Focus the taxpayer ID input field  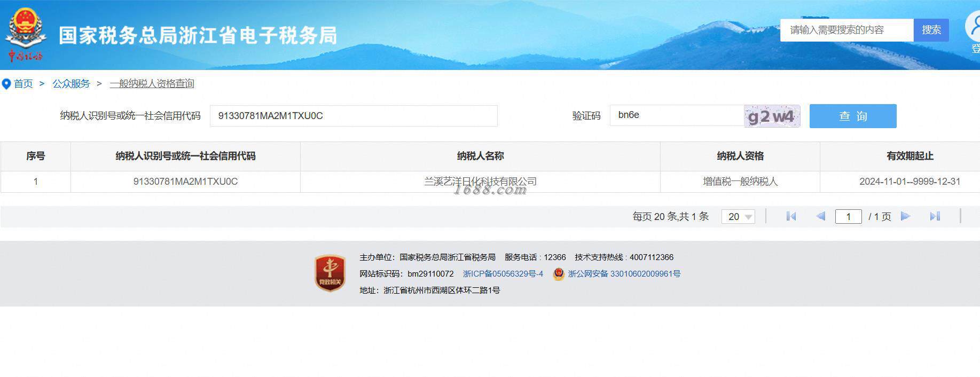[354, 116]
